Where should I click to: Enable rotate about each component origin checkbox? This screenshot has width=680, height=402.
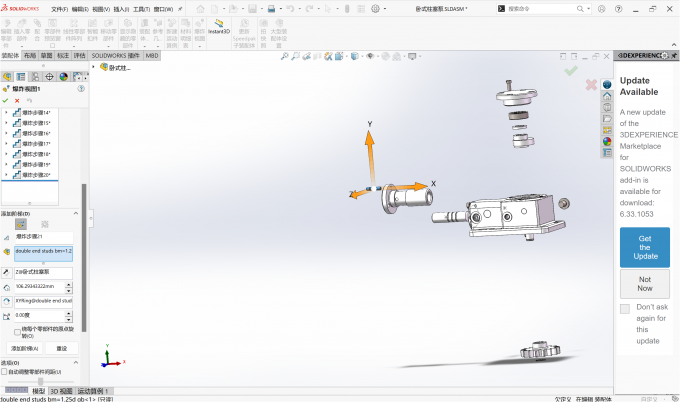[x=17, y=332]
